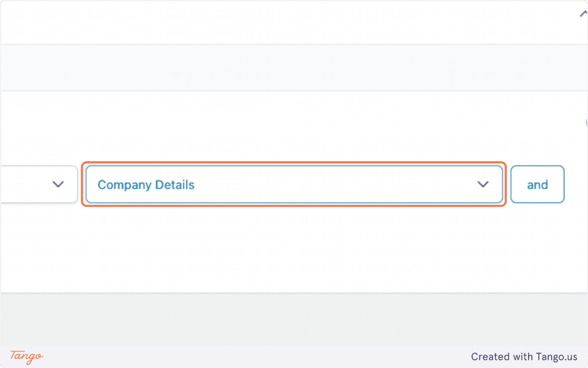This screenshot has width=588, height=368.
Task: Click the chevron inside Company Details field
Action: click(x=483, y=184)
